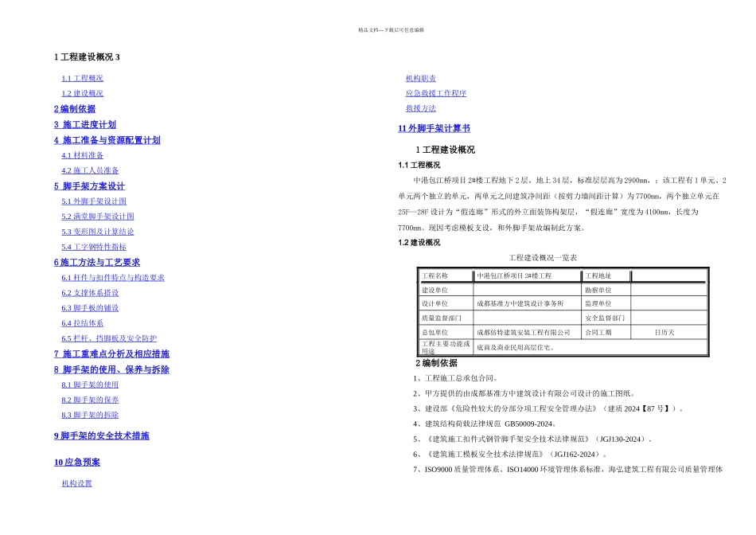
Task: Open 5.3 变形图及计算结论 link
Action: 97,232
